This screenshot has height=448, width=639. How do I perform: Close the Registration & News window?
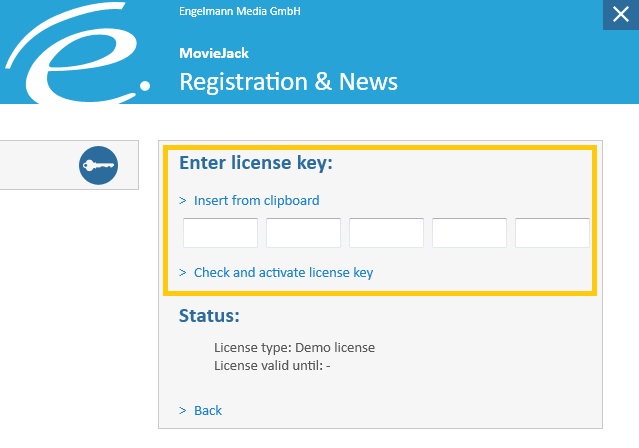pyautogui.click(x=621, y=15)
